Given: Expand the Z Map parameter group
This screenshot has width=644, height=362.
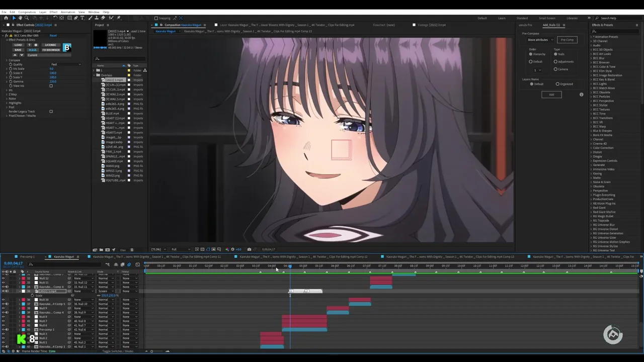Looking at the screenshot, I should point(7,95).
